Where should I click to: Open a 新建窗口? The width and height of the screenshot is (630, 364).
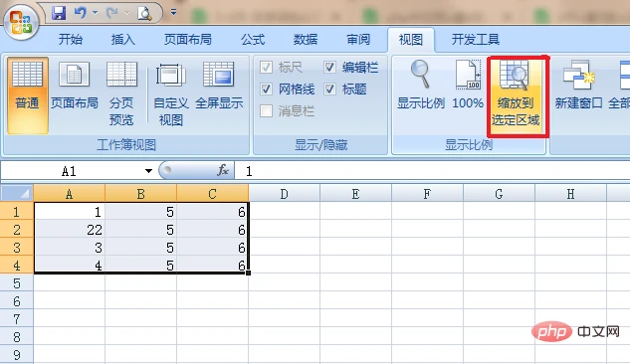coord(578,86)
